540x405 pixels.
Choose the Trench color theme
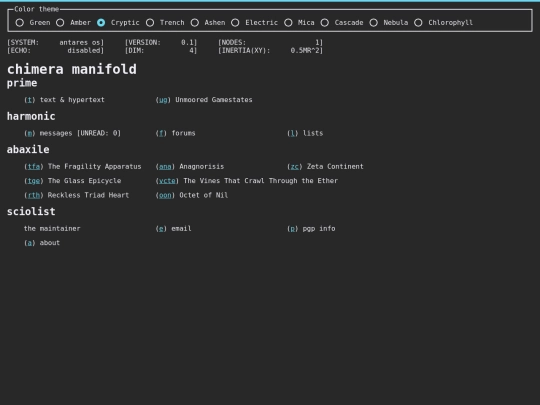tap(150, 23)
